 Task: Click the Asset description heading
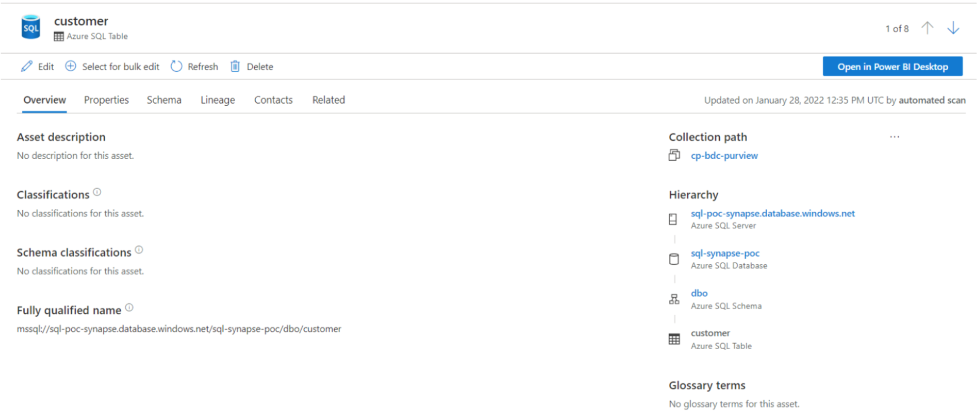pyautogui.click(x=61, y=137)
